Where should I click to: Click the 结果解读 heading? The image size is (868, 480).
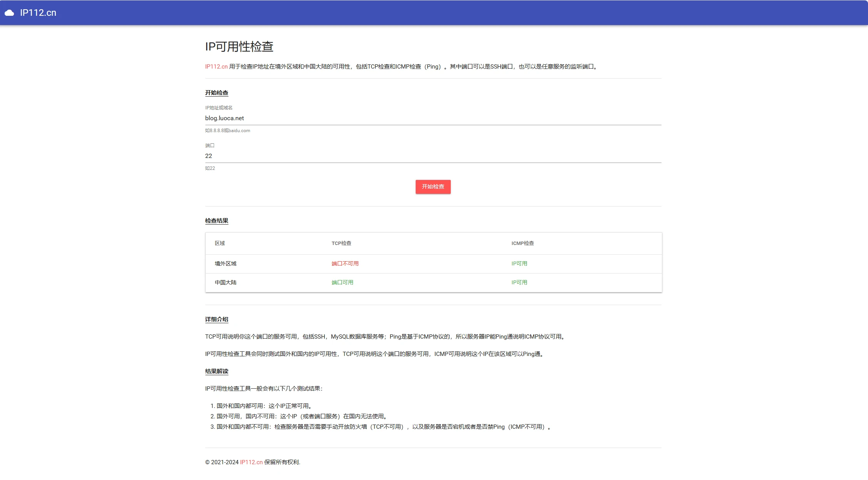pyautogui.click(x=217, y=371)
